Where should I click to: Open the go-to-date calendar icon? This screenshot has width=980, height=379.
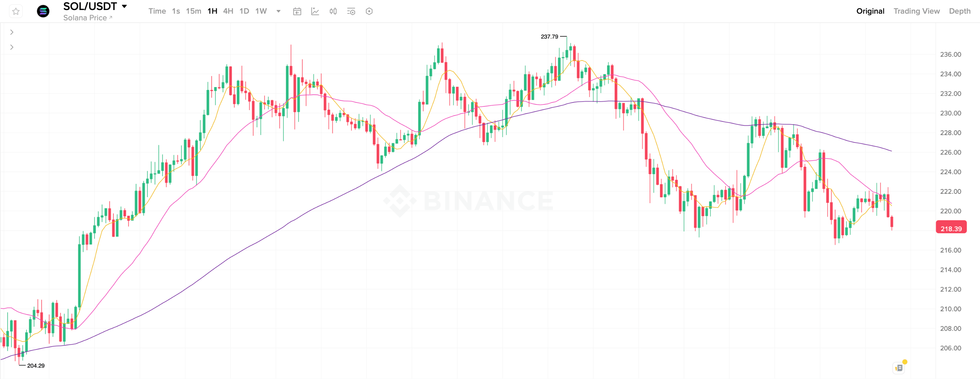(x=297, y=11)
